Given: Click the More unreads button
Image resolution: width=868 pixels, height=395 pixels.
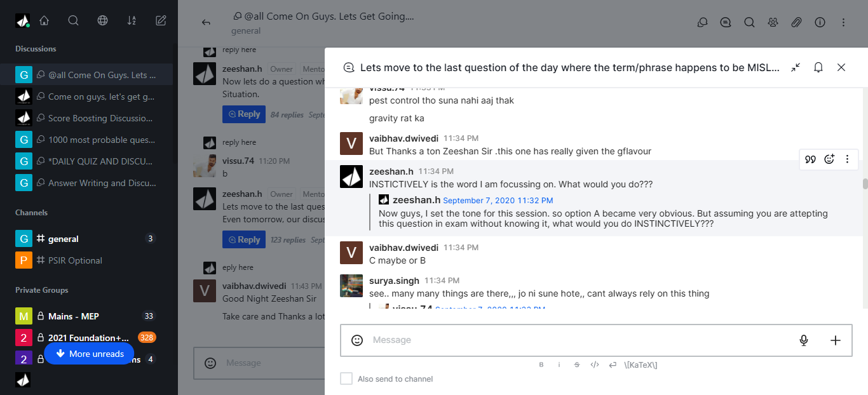Looking at the screenshot, I should pyautogui.click(x=89, y=354).
